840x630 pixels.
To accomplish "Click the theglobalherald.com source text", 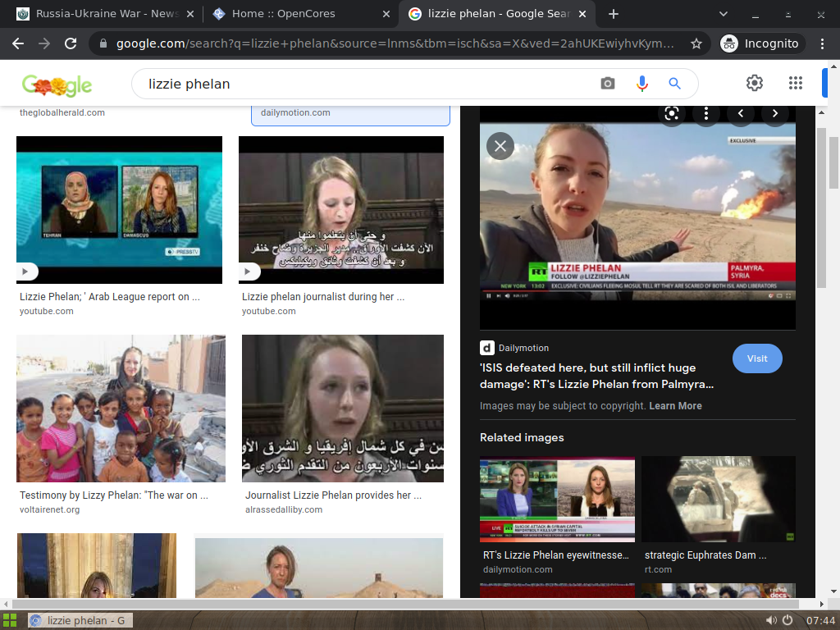I will coord(62,112).
